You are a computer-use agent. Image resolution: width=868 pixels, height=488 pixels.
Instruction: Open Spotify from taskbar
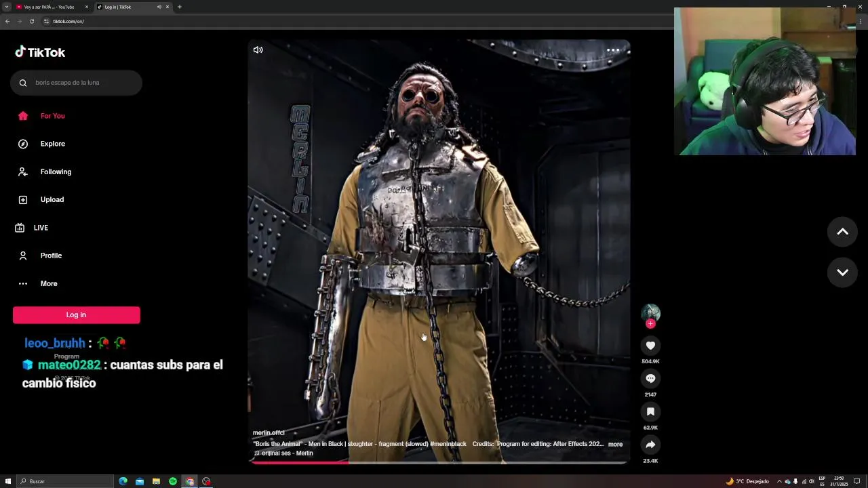[x=173, y=481]
